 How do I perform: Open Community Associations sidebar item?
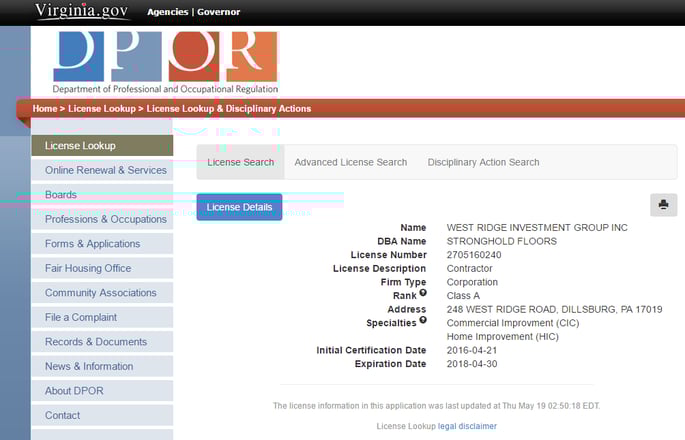pyautogui.click(x=102, y=292)
